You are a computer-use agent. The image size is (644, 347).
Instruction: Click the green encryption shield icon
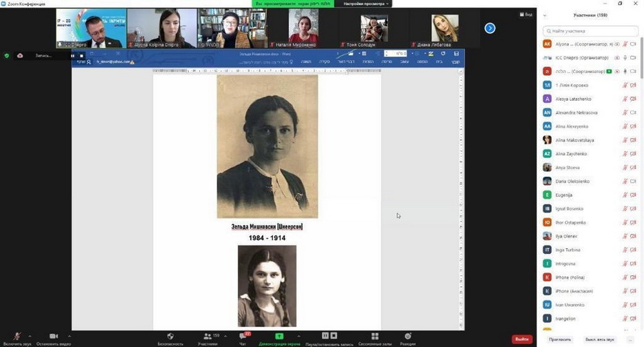click(7, 55)
